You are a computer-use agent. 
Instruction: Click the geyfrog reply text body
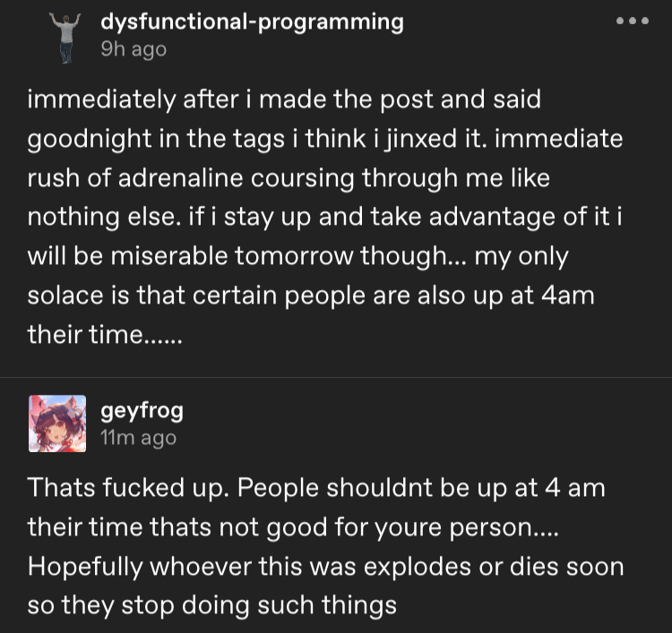click(326, 546)
